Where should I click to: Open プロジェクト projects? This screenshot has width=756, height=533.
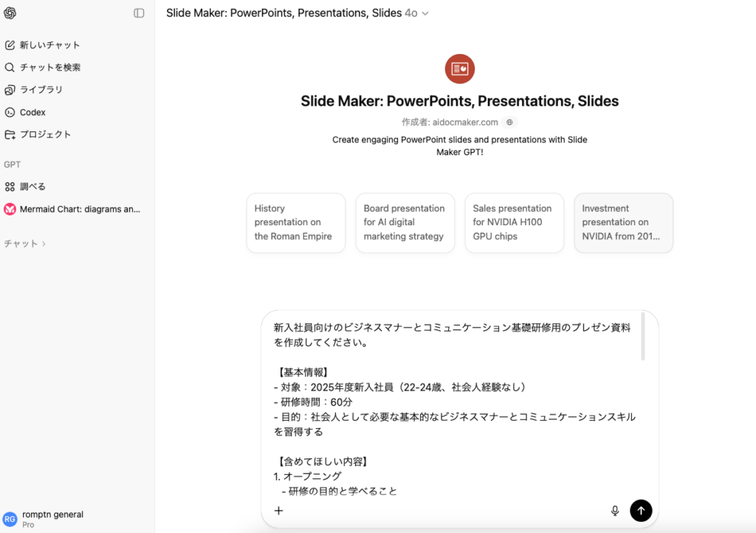[x=45, y=134]
